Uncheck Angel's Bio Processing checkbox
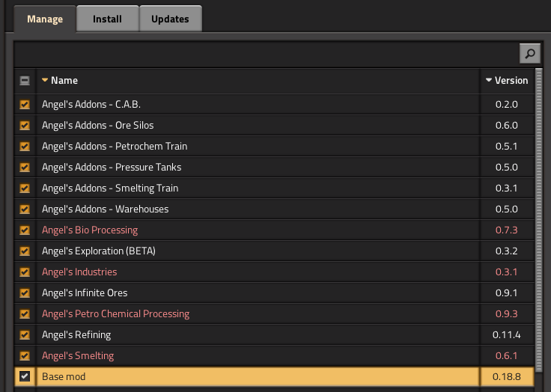Image resolution: width=551 pixels, height=392 pixels. pos(25,230)
